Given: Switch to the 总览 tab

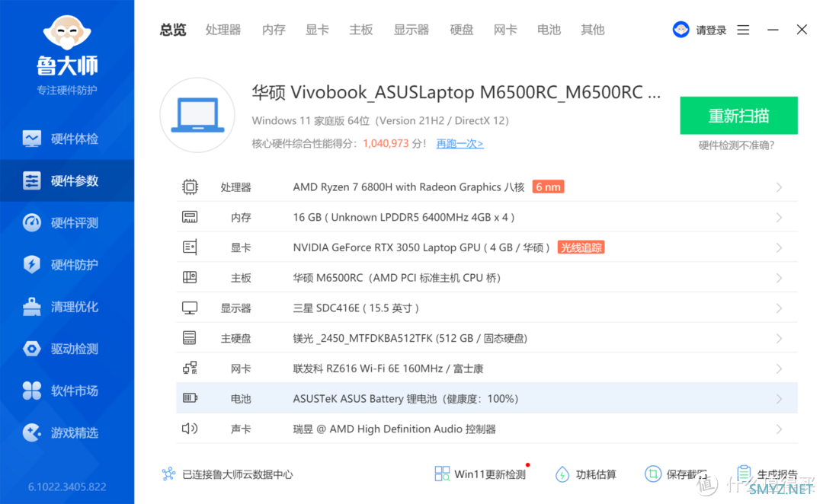Looking at the screenshot, I should pyautogui.click(x=173, y=30).
